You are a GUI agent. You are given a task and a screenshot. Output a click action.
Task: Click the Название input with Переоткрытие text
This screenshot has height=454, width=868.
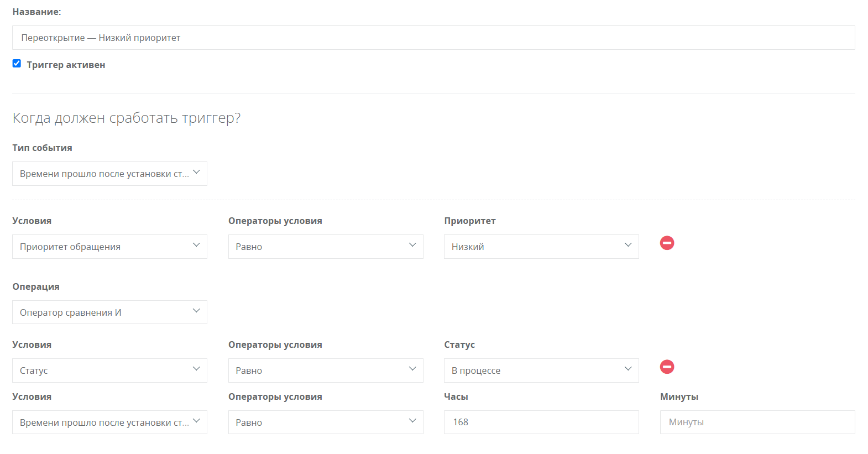pos(433,38)
